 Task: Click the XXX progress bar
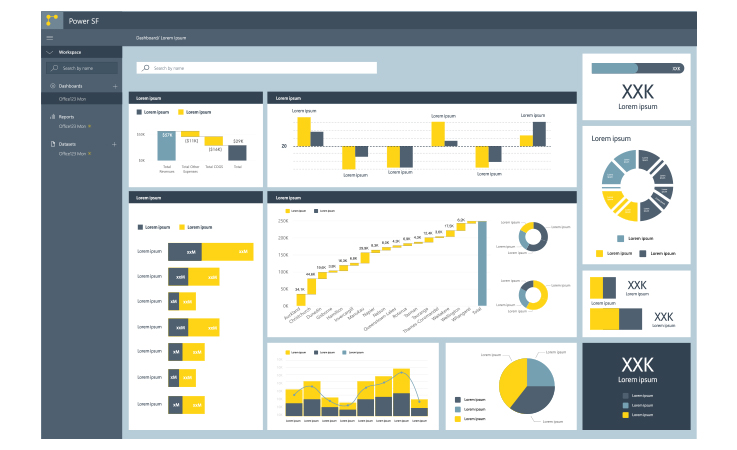637,69
